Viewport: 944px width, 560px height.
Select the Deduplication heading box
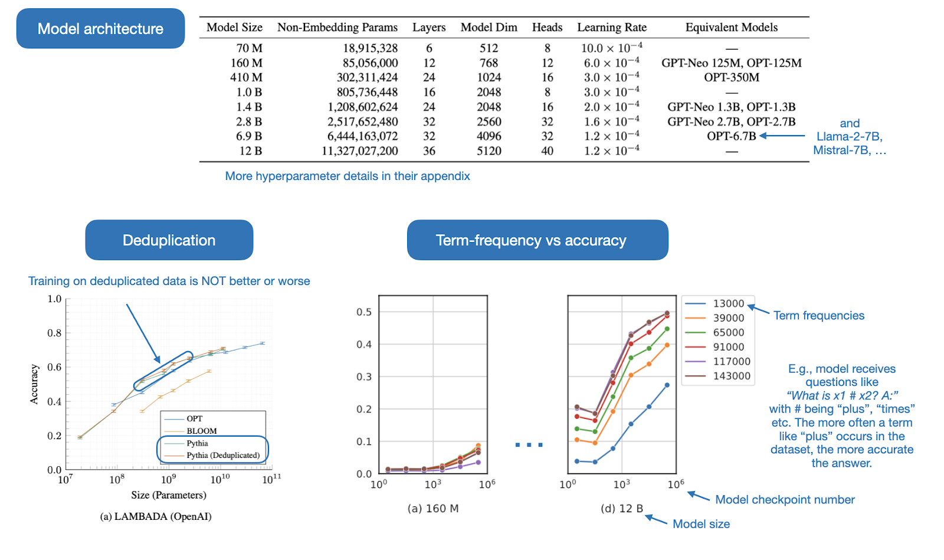pos(169,240)
